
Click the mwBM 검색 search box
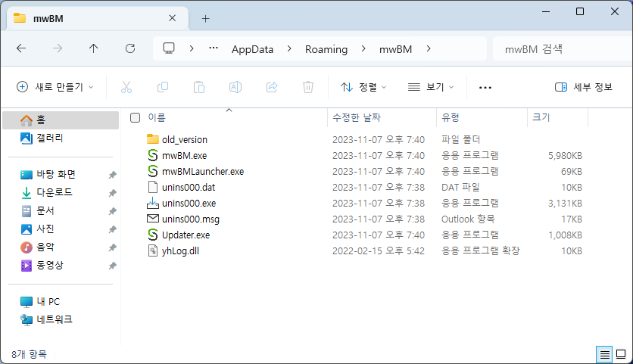point(563,49)
